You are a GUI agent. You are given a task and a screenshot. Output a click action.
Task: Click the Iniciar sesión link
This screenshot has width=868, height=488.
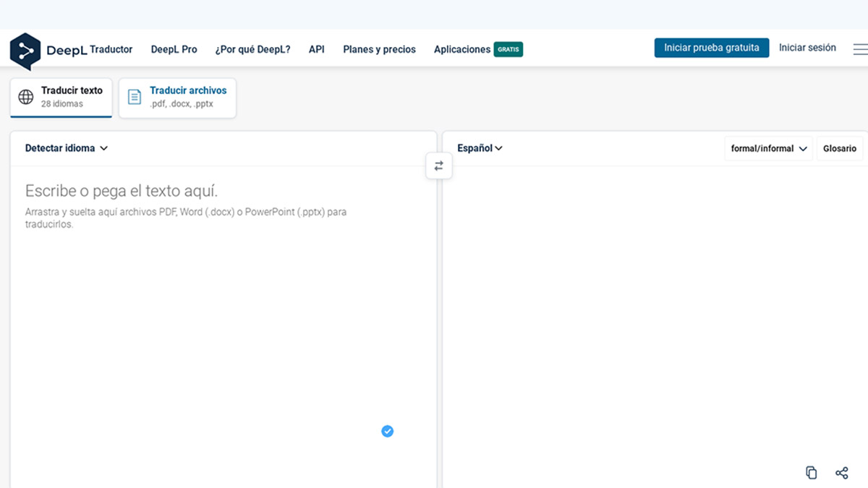point(807,48)
